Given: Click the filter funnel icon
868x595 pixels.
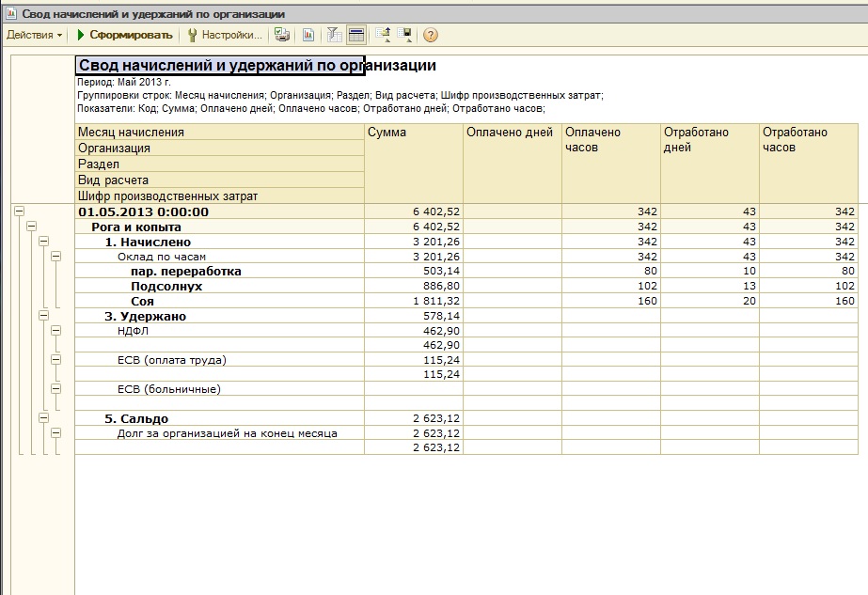Looking at the screenshot, I should 335,35.
